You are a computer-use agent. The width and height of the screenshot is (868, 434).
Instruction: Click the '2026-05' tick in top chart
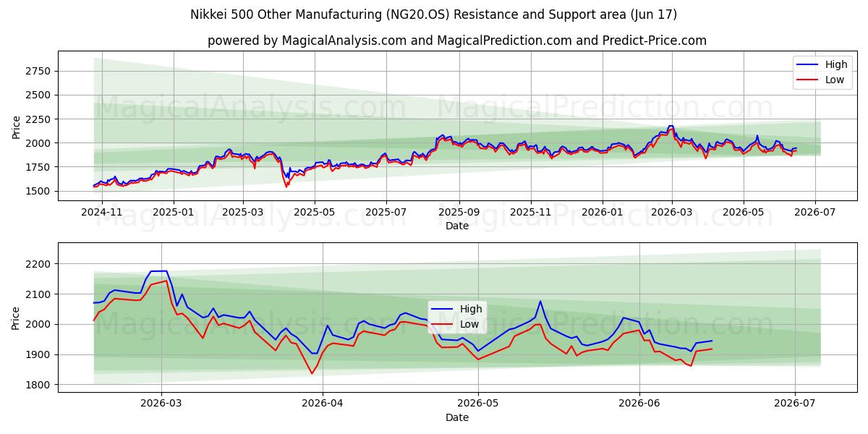[744, 212]
